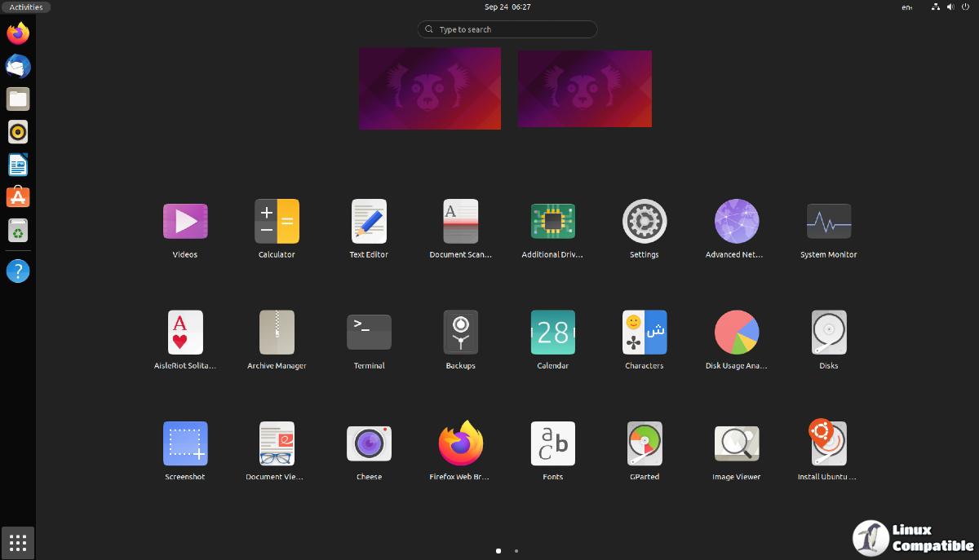Start the Cheese webcam app
This screenshot has height=560, width=979.
(369, 444)
